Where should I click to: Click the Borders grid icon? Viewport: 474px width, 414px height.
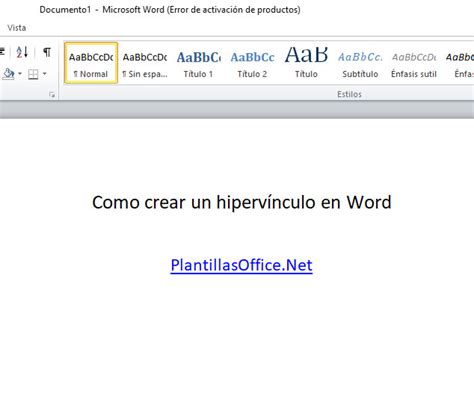[x=33, y=74]
